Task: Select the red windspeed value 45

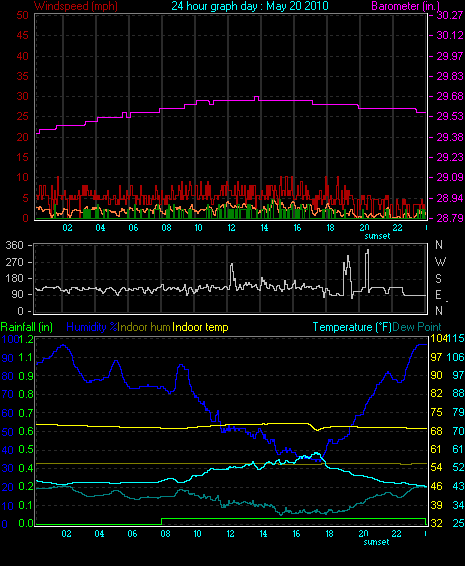Action: tap(22, 36)
